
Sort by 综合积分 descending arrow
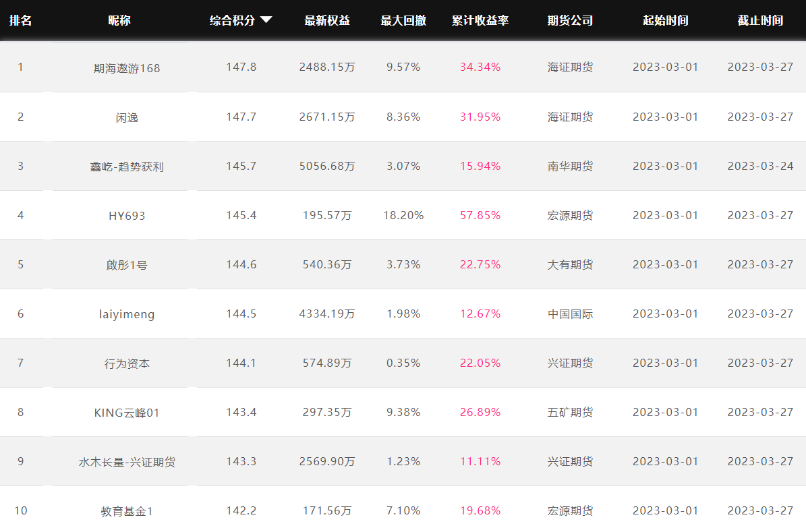(x=266, y=20)
